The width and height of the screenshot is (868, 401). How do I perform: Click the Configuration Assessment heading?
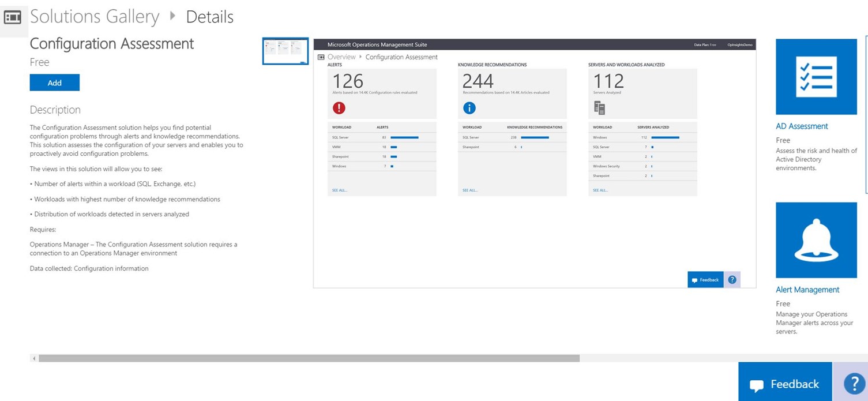coord(112,44)
